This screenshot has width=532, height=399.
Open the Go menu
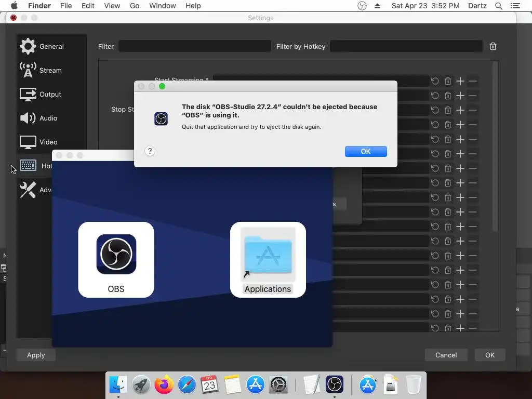click(135, 6)
